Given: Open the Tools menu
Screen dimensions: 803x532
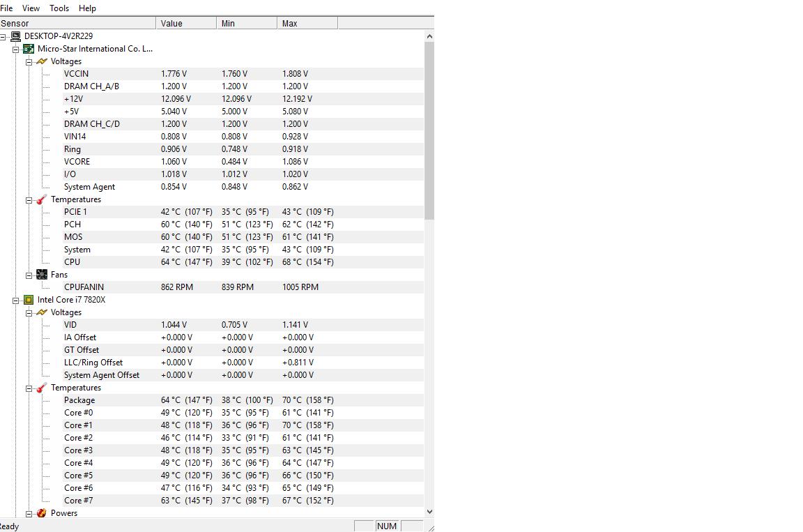Looking at the screenshot, I should 59,8.
